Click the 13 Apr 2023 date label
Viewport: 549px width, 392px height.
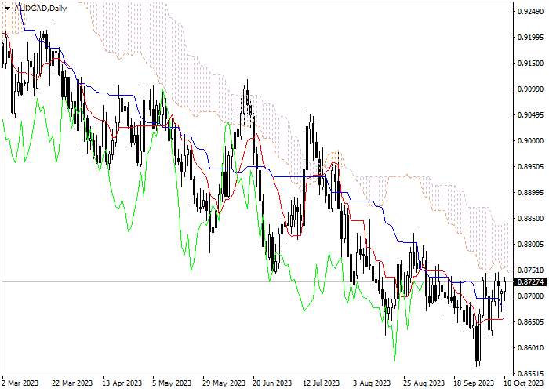click(122, 383)
